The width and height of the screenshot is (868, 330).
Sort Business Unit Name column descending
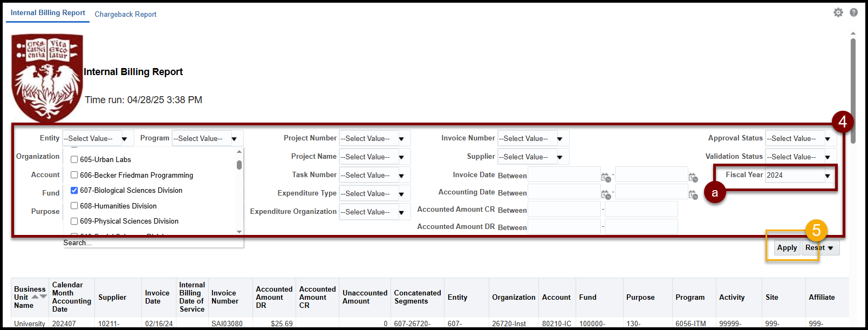tap(43, 297)
